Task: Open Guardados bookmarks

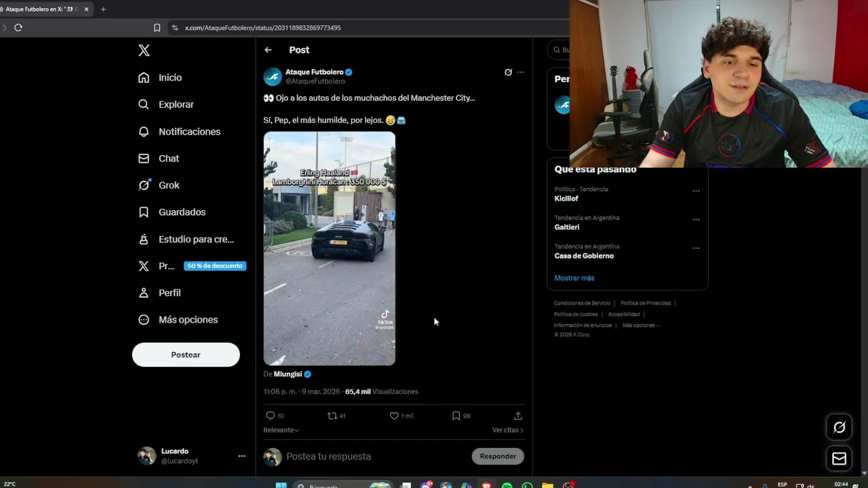Action: click(x=172, y=212)
